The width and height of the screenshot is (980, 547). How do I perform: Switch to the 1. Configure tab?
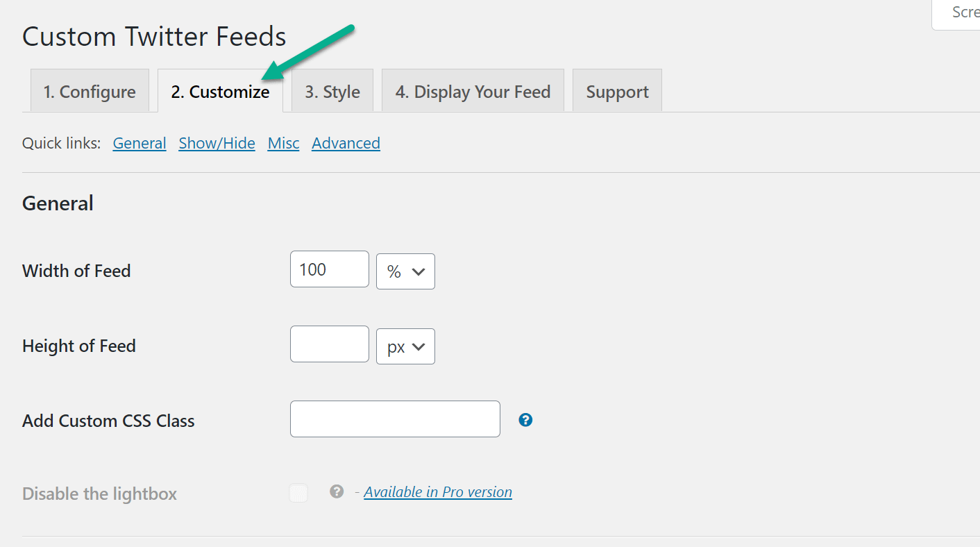(x=90, y=92)
